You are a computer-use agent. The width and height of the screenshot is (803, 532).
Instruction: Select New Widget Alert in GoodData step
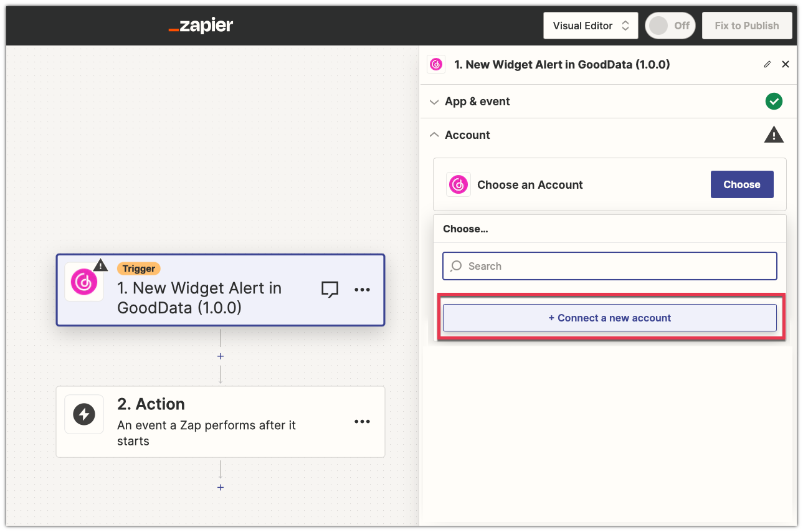[x=221, y=290]
